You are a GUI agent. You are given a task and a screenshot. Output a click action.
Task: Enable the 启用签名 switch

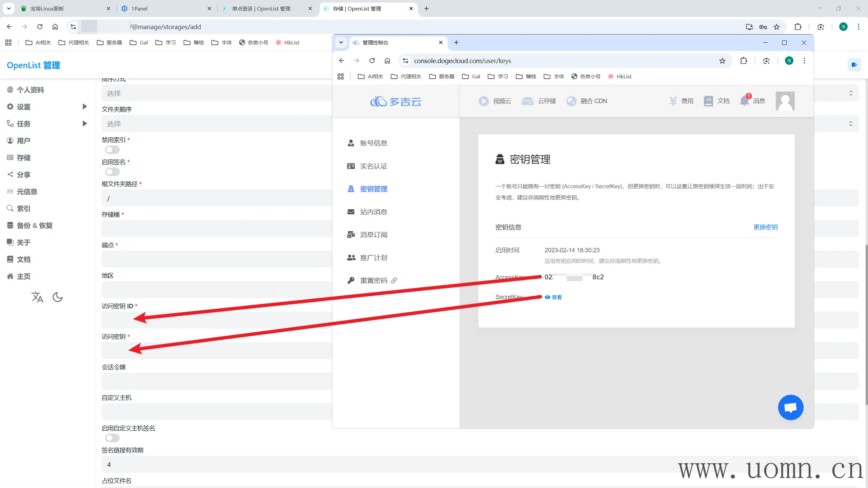[112, 172]
